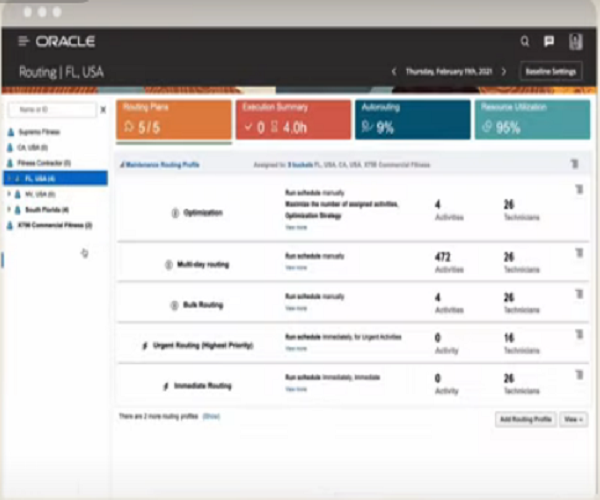Open the hamburger navigation menu
600x500 pixels.
(x=24, y=41)
